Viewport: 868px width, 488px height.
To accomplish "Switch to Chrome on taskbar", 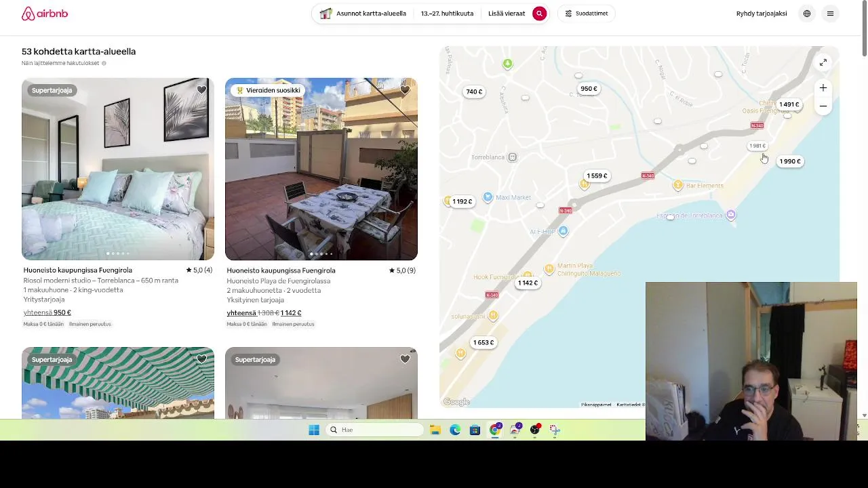I will tap(495, 430).
